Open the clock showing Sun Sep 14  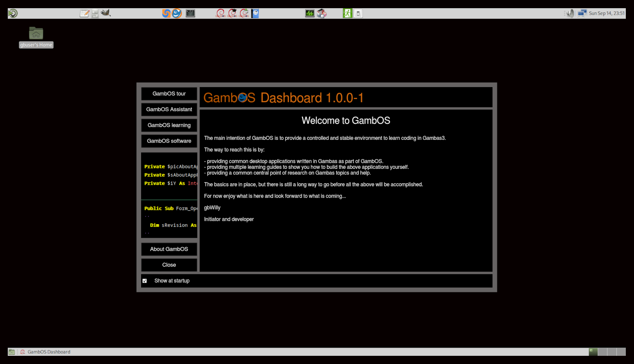coord(606,13)
